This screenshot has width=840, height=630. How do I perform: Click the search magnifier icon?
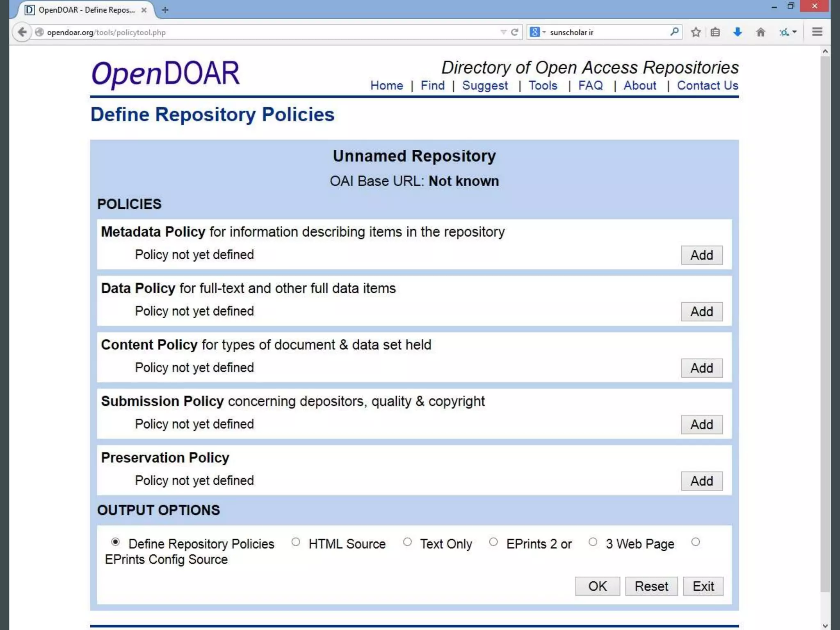pyautogui.click(x=674, y=32)
